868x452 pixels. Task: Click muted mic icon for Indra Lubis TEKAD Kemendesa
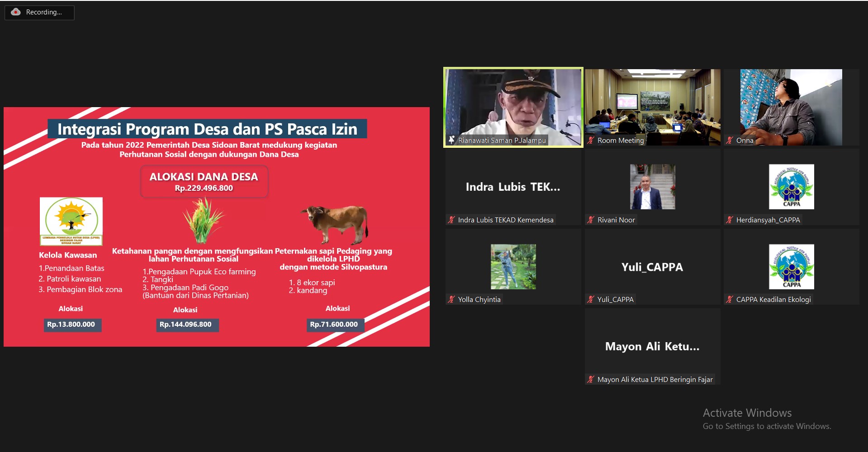pos(451,220)
